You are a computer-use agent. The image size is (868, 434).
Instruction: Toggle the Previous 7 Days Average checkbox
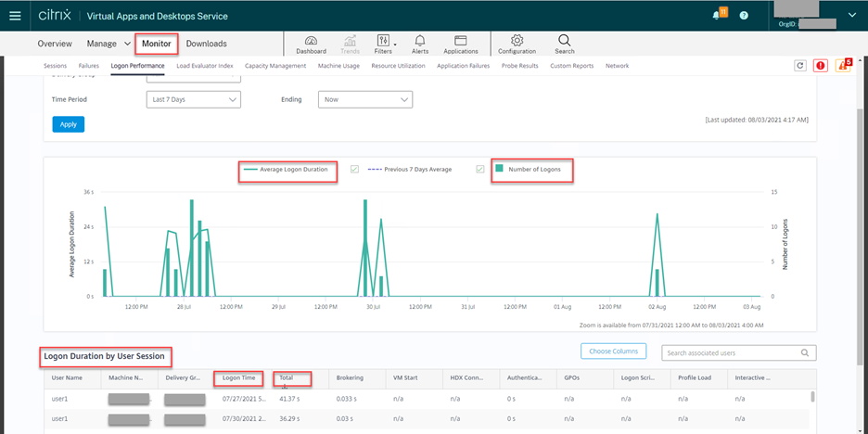355,169
